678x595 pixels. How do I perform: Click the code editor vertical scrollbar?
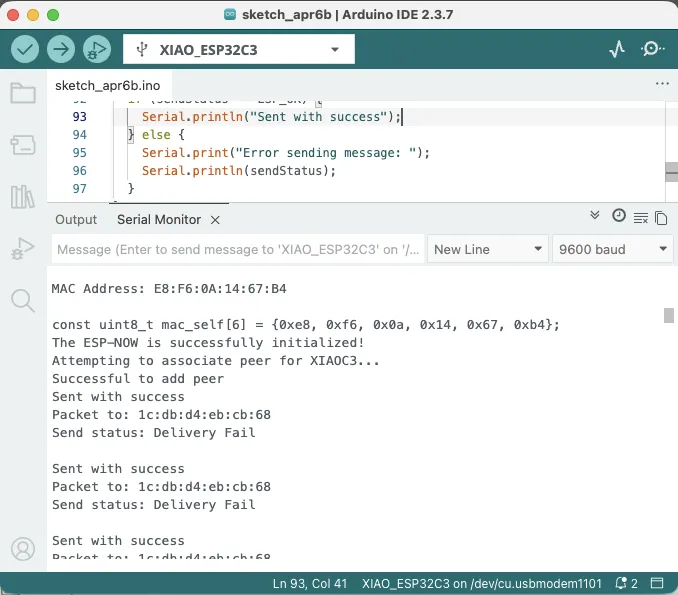point(672,172)
